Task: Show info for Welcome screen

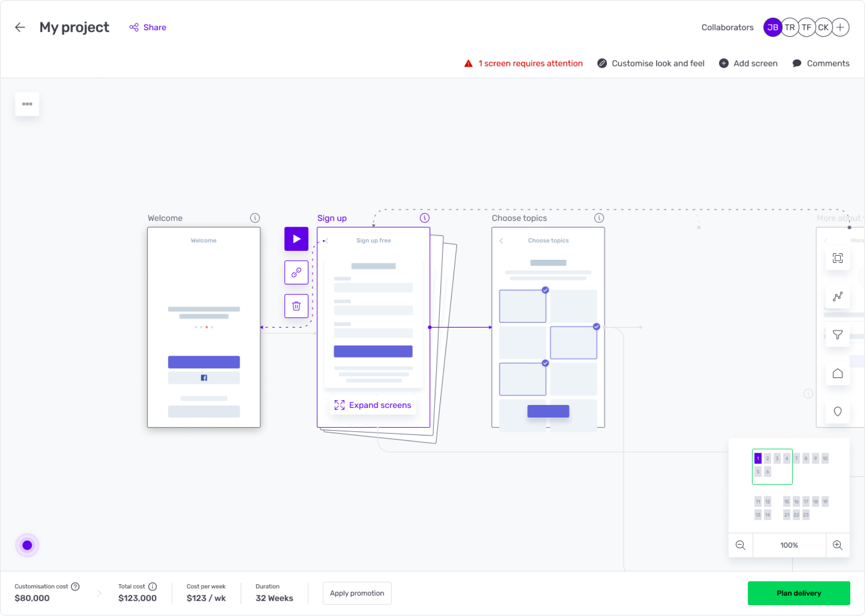Action: (x=255, y=218)
